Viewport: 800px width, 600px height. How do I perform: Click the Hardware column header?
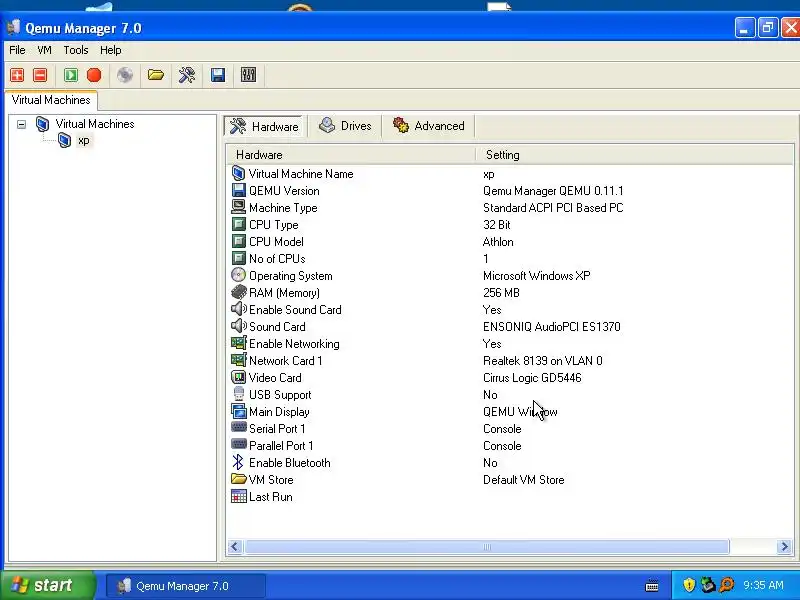351,155
